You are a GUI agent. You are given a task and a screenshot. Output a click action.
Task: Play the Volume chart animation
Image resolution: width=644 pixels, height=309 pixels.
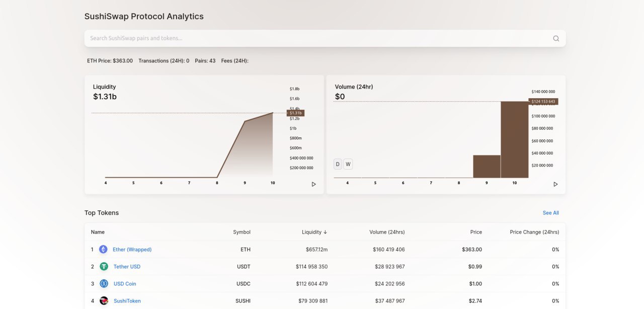pyautogui.click(x=556, y=184)
